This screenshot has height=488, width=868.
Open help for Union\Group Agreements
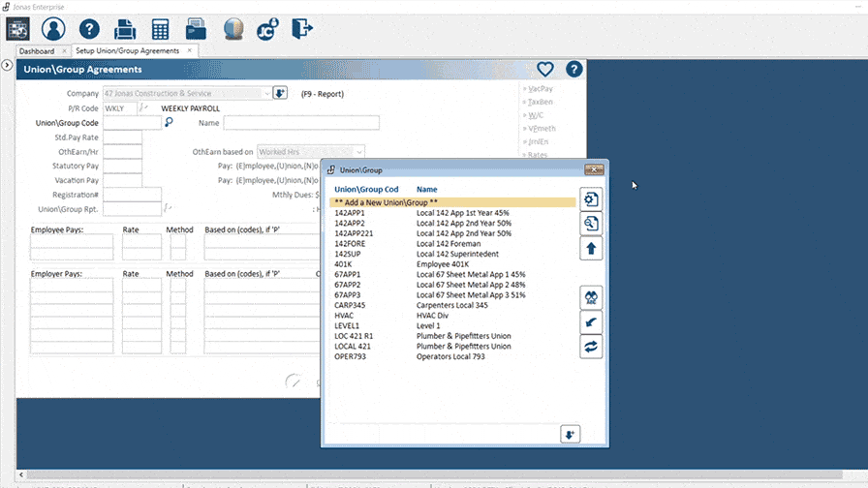click(x=574, y=69)
